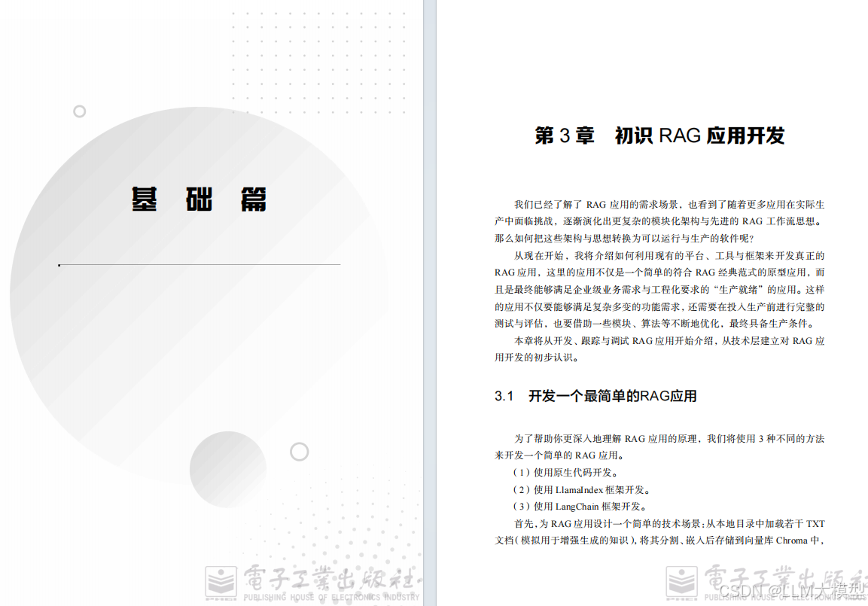The width and height of the screenshot is (868, 606).
Task: Click list item "（3）使用 LangChain 框架开发。"
Action: pyautogui.click(x=580, y=507)
